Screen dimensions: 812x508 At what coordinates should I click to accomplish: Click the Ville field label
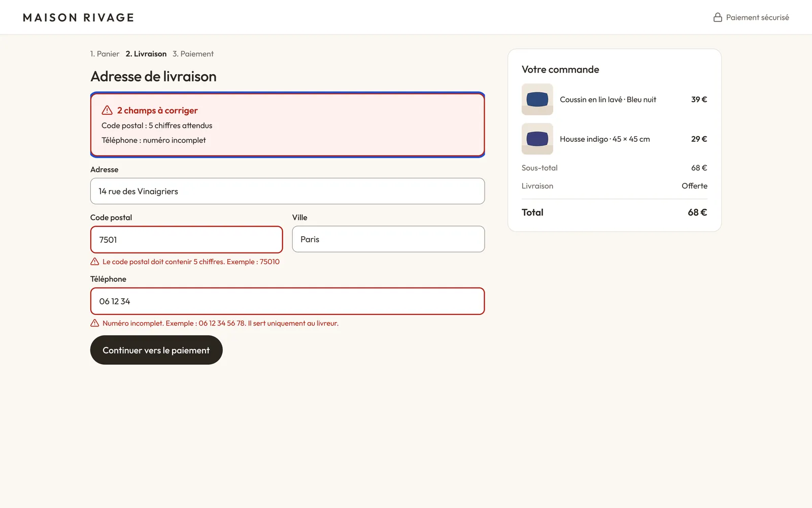pos(300,217)
